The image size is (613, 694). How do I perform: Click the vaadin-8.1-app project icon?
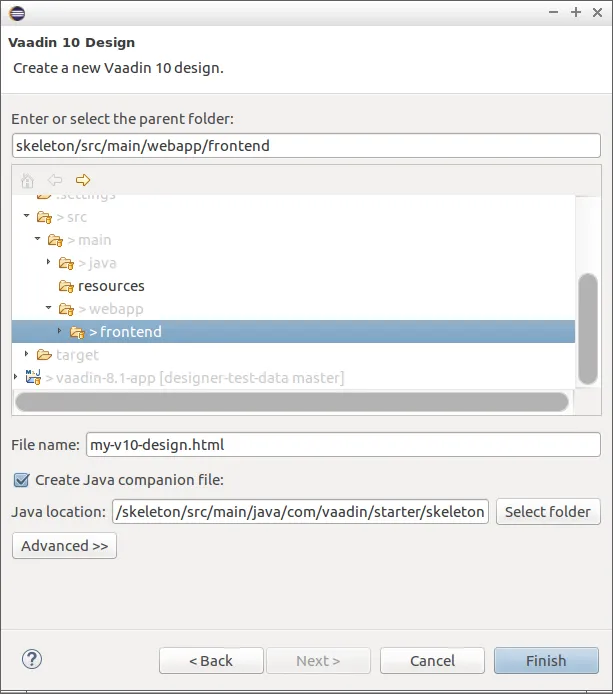tap(33, 377)
